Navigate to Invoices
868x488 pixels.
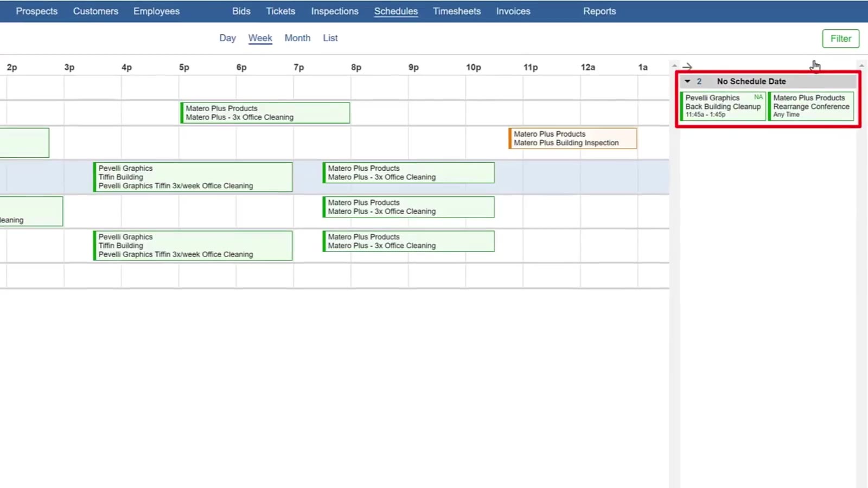513,11
